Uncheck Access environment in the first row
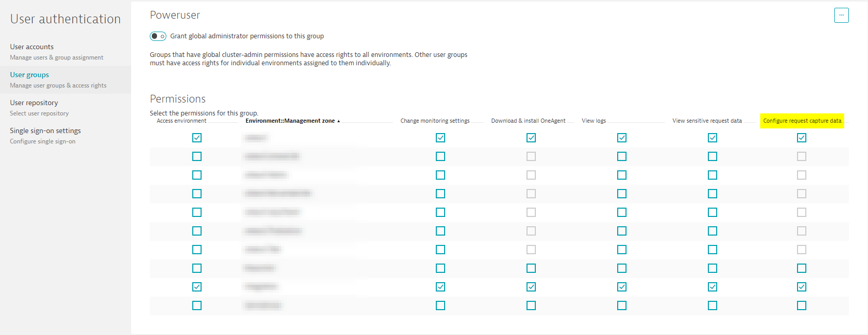 click(x=197, y=138)
